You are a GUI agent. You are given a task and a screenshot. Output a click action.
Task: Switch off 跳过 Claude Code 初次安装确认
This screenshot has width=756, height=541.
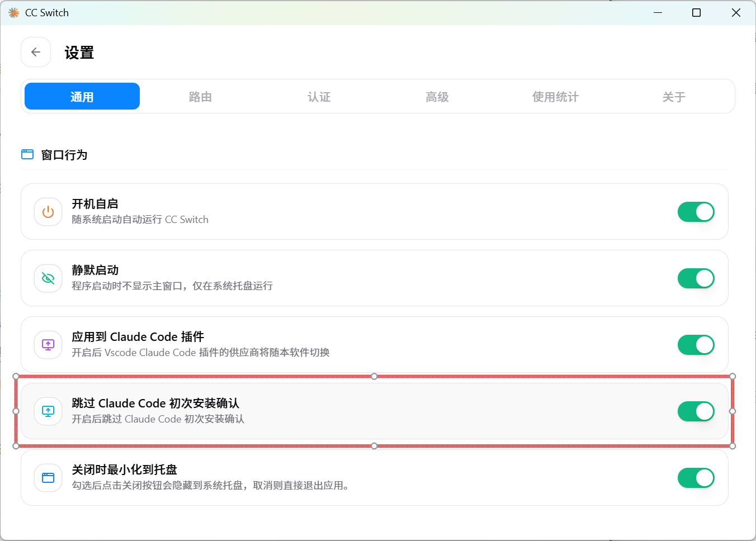coord(696,411)
